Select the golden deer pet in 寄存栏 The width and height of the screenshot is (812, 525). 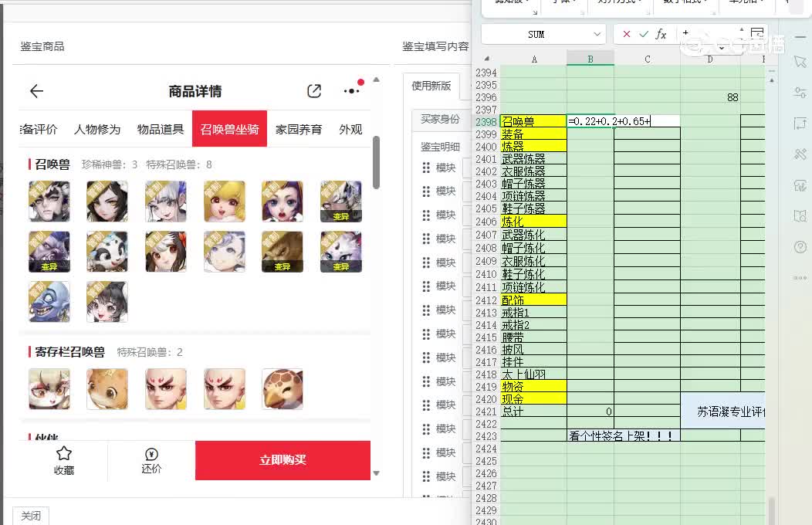(x=107, y=389)
